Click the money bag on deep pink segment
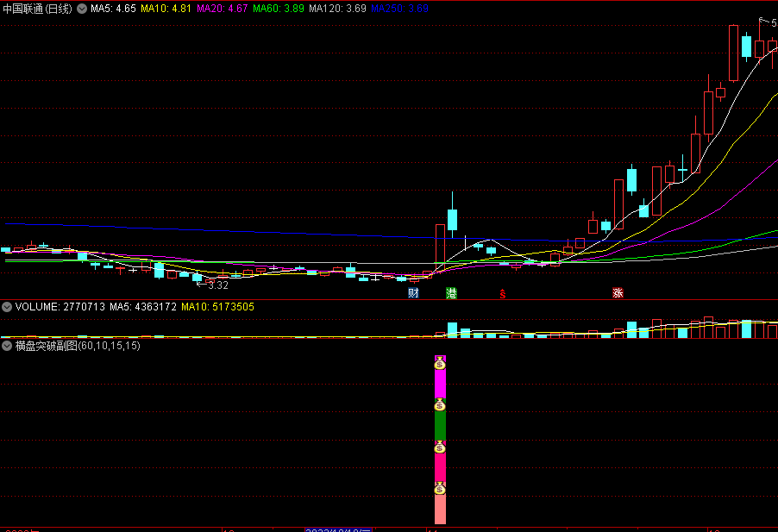The width and height of the screenshot is (778, 532). coord(440,448)
